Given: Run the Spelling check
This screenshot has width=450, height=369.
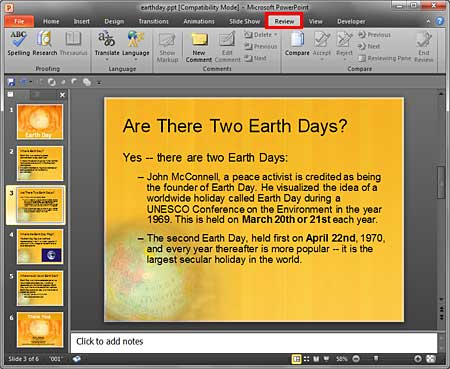Looking at the screenshot, I should [x=19, y=43].
